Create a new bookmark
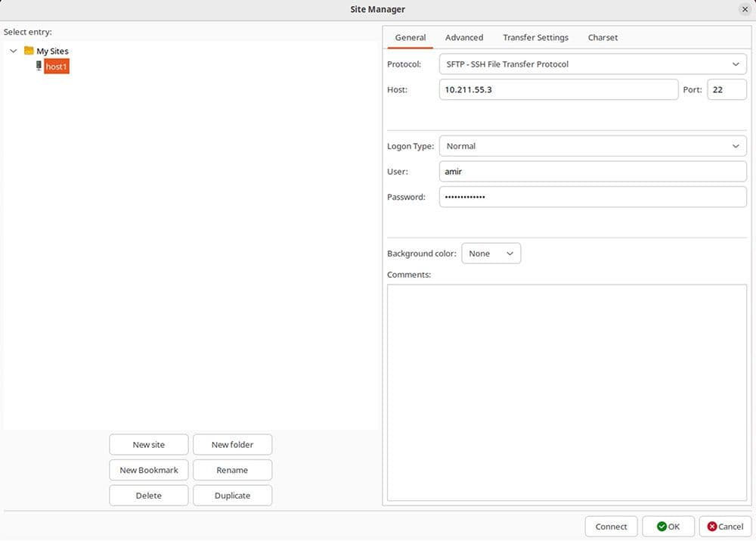The height and width of the screenshot is (541, 756). click(x=148, y=470)
